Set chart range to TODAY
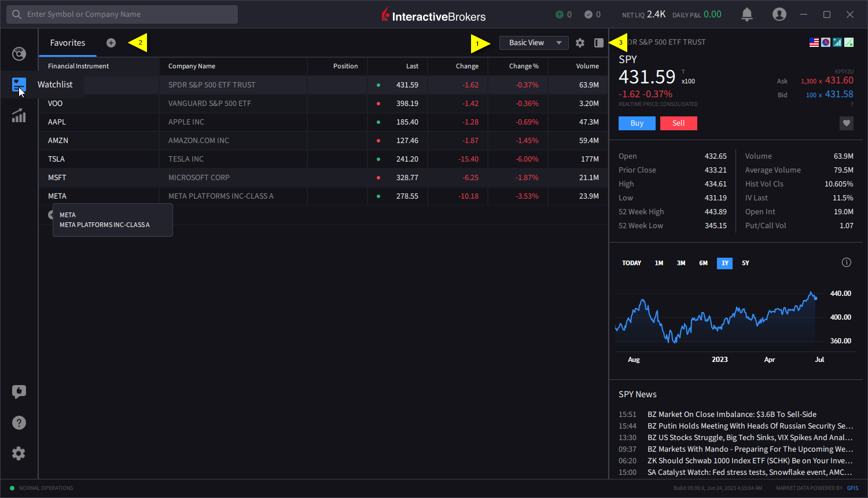The width and height of the screenshot is (868, 498). pos(631,263)
